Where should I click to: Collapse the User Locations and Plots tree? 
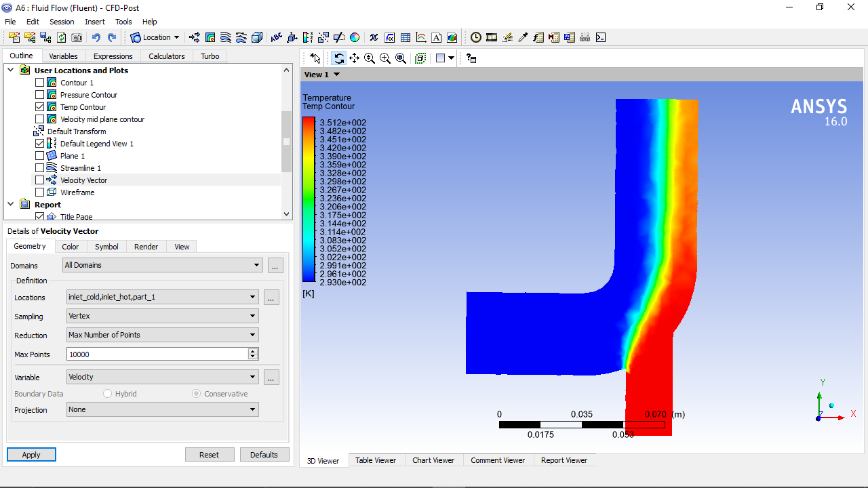point(10,70)
